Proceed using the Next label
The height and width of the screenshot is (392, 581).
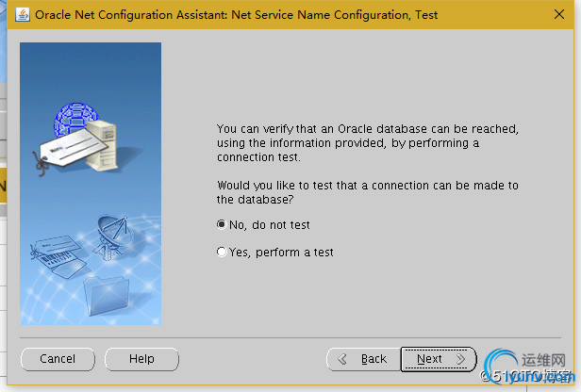coord(429,359)
